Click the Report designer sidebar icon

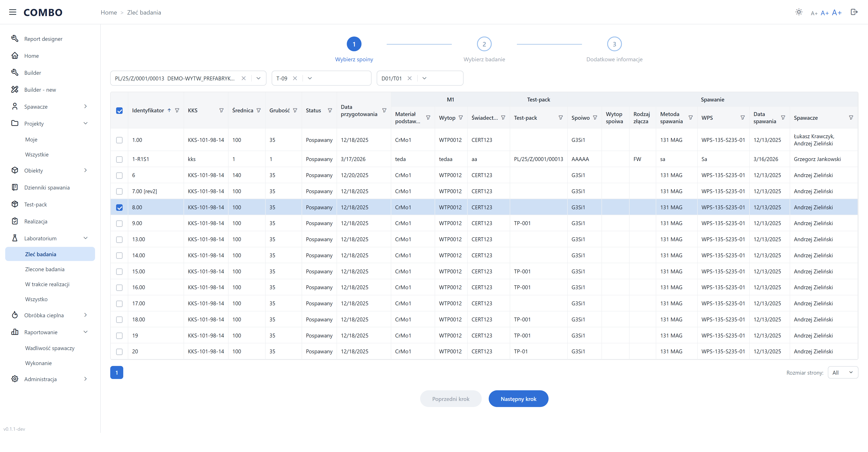coord(15,38)
